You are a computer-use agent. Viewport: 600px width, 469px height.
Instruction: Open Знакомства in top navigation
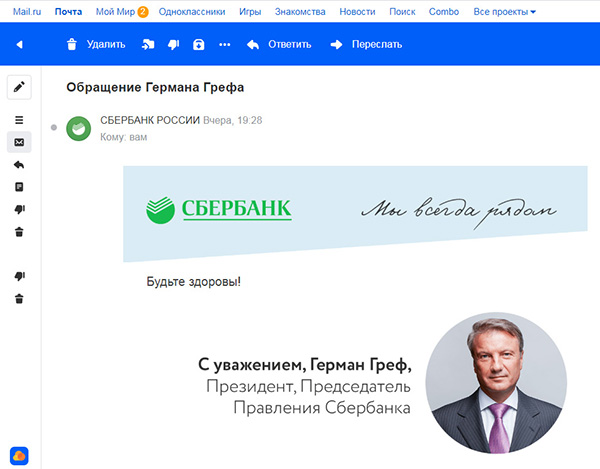pyautogui.click(x=300, y=12)
